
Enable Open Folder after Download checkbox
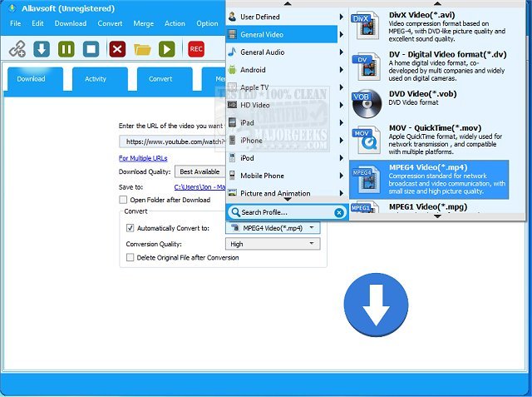(123, 200)
